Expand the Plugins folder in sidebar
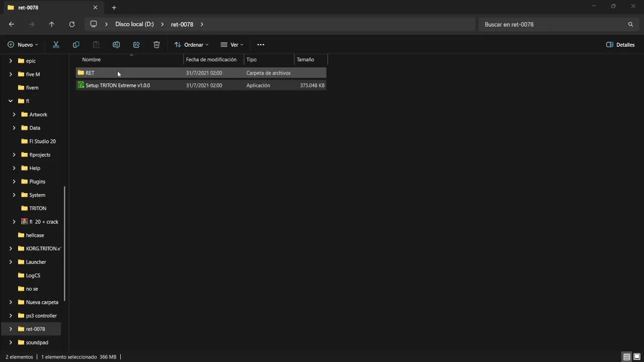Viewport: 644px width, 362px height. (14, 182)
